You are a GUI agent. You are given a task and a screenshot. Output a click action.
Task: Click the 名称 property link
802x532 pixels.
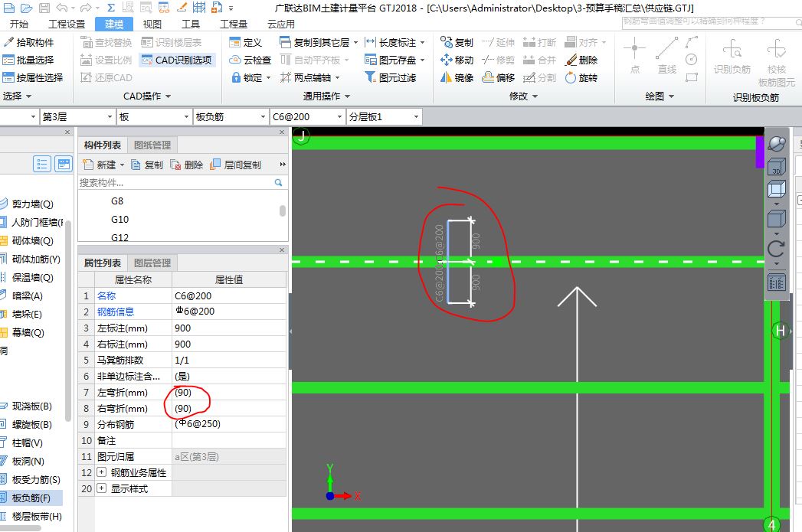click(106, 296)
